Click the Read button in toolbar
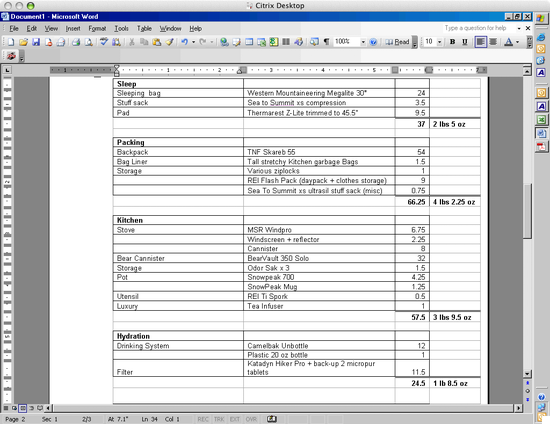The height and width of the screenshot is (424, 550). pyautogui.click(x=397, y=42)
